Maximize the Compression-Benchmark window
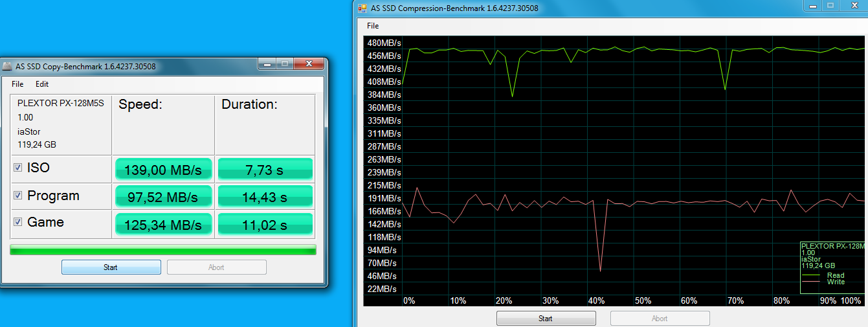This screenshot has width=868, height=327. point(830,6)
